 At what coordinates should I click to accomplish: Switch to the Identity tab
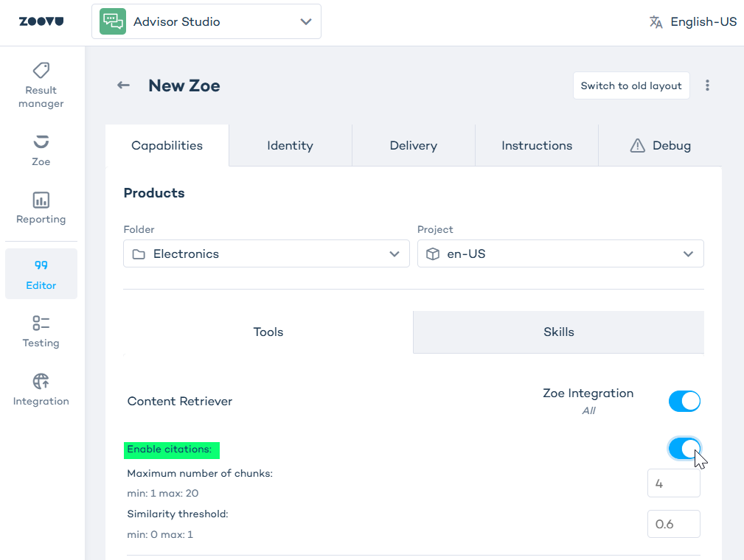pos(290,145)
